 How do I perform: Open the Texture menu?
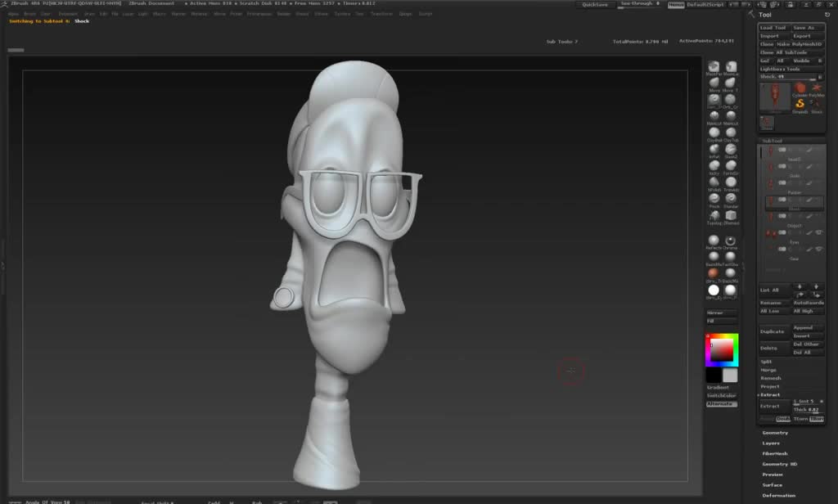pos(342,14)
